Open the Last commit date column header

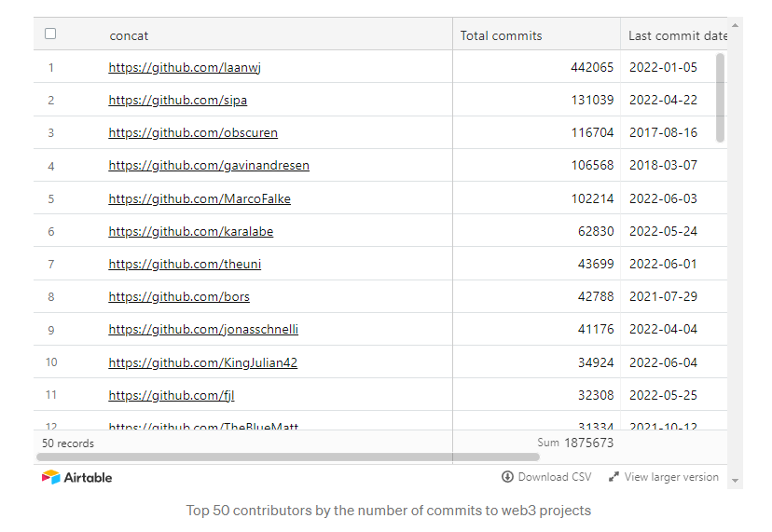coord(677,35)
